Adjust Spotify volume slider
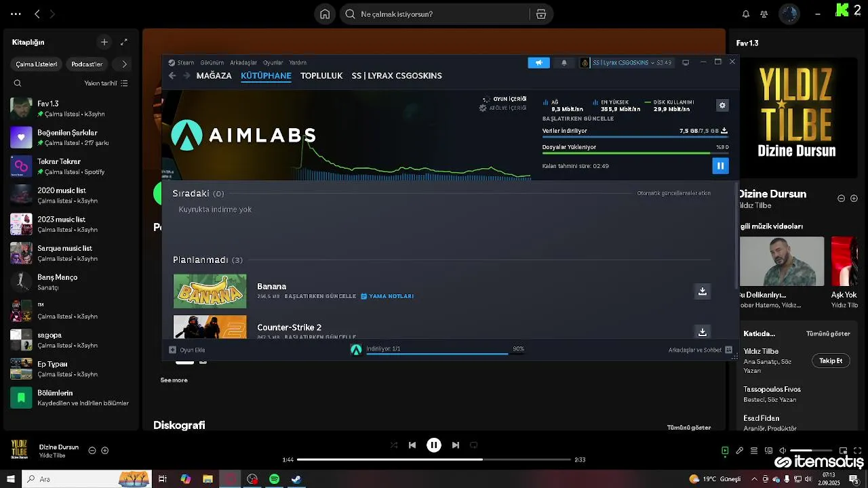This screenshot has height=488, width=868. (x=811, y=451)
